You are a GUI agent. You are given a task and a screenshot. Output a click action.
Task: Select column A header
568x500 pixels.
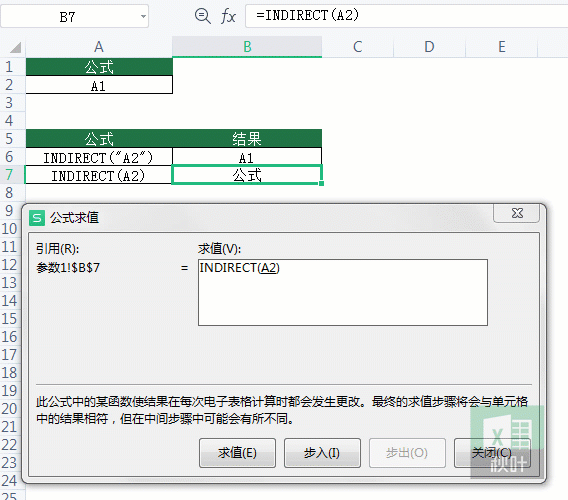99,47
